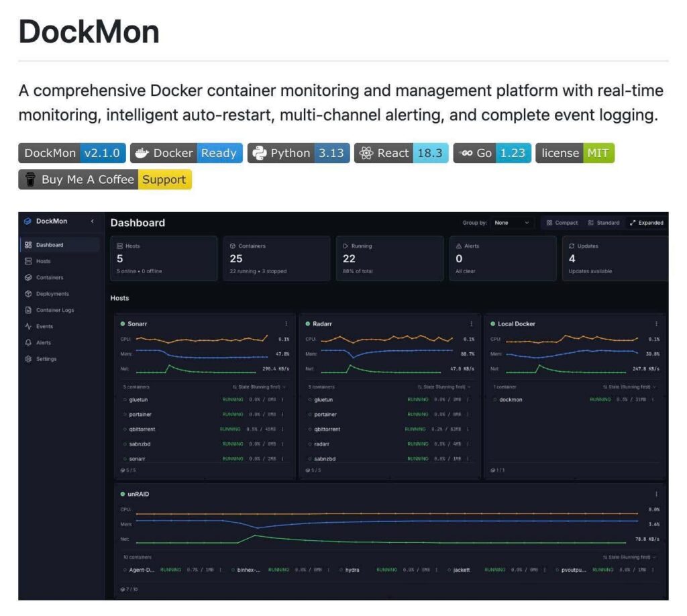Click the Alerts bell icon in sidebar

click(28, 343)
